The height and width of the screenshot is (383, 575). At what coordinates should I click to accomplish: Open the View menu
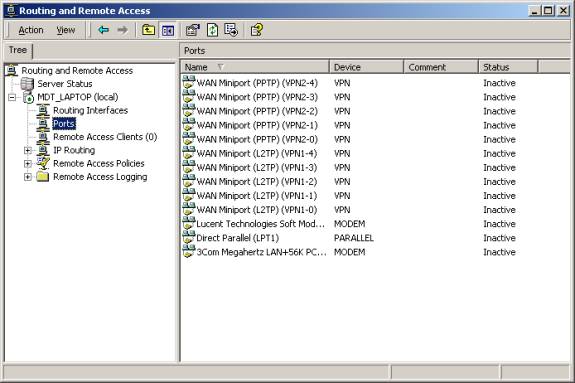point(66,30)
